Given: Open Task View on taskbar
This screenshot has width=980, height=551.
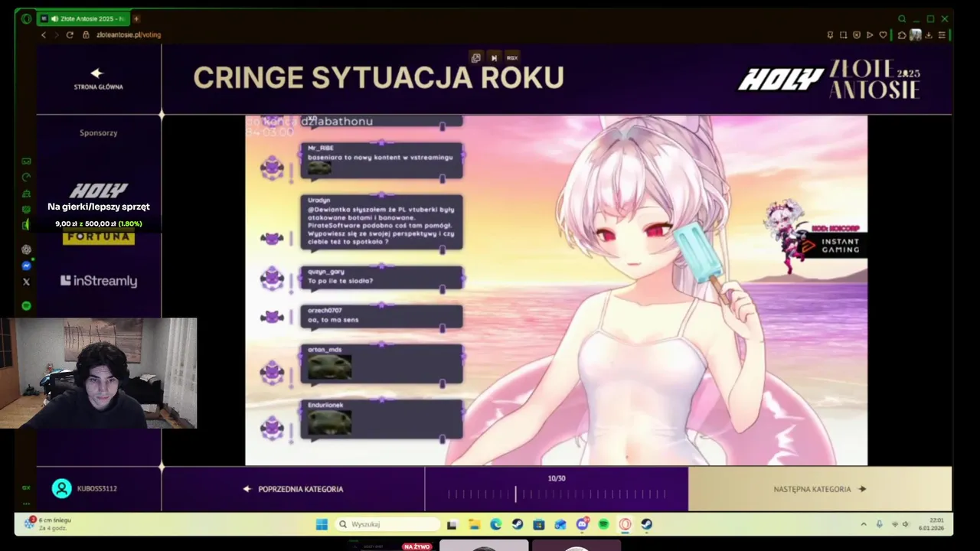Looking at the screenshot, I should (x=452, y=524).
